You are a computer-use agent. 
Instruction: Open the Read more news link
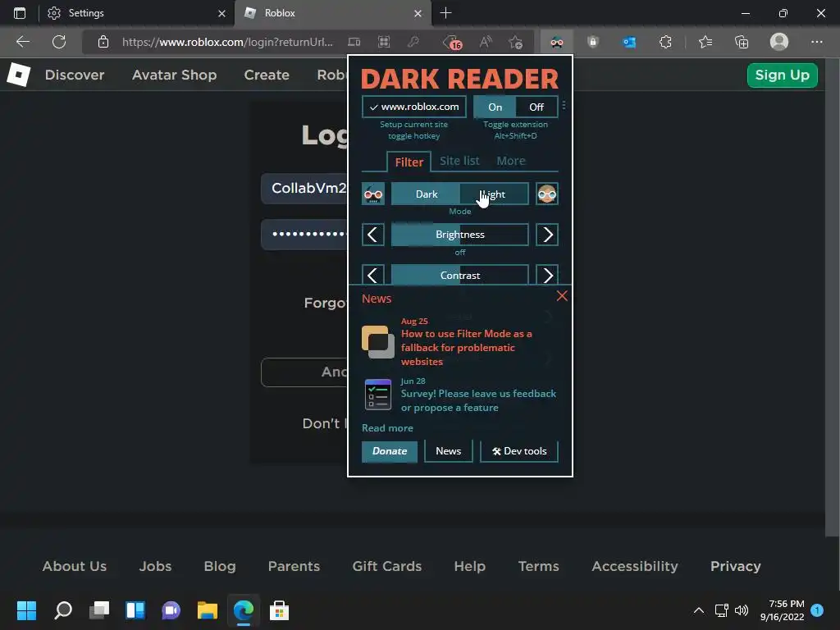click(x=387, y=428)
